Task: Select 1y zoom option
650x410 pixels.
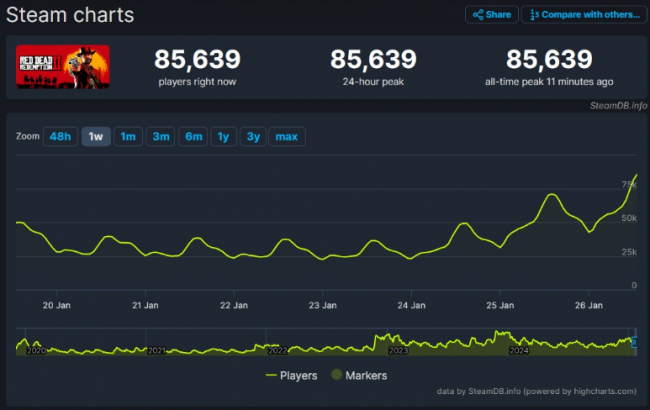Action: 224,137
